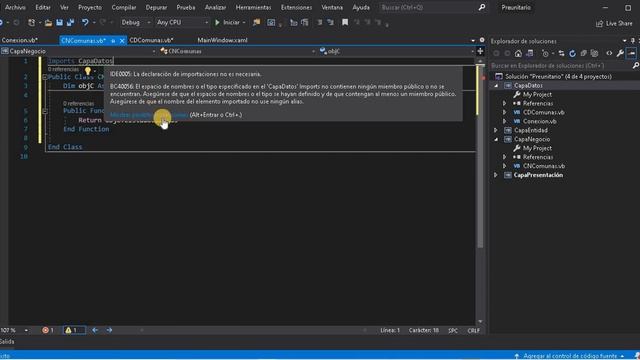Select Conexion.vb in Solution Explorer

tap(540, 122)
